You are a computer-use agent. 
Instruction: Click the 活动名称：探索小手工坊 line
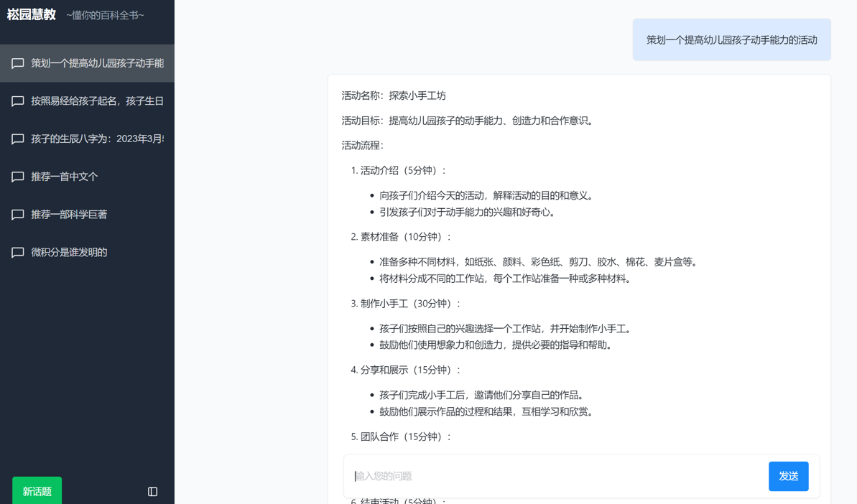coord(394,95)
